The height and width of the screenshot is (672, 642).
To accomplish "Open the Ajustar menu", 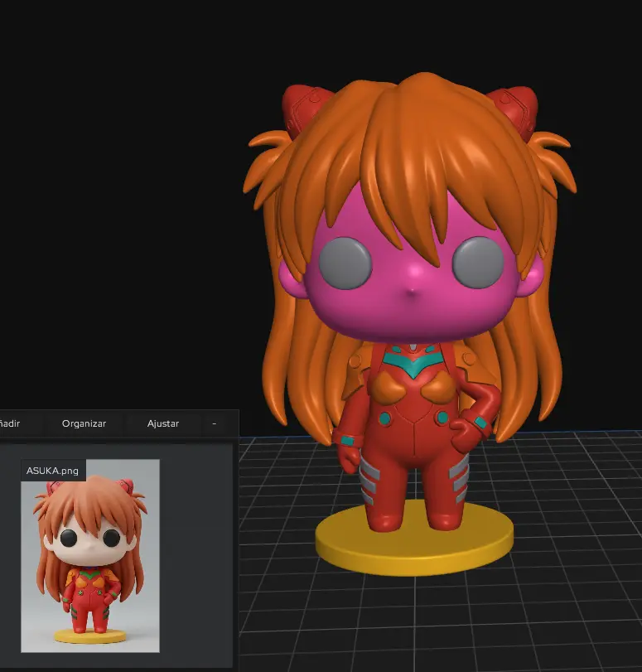I will (163, 423).
